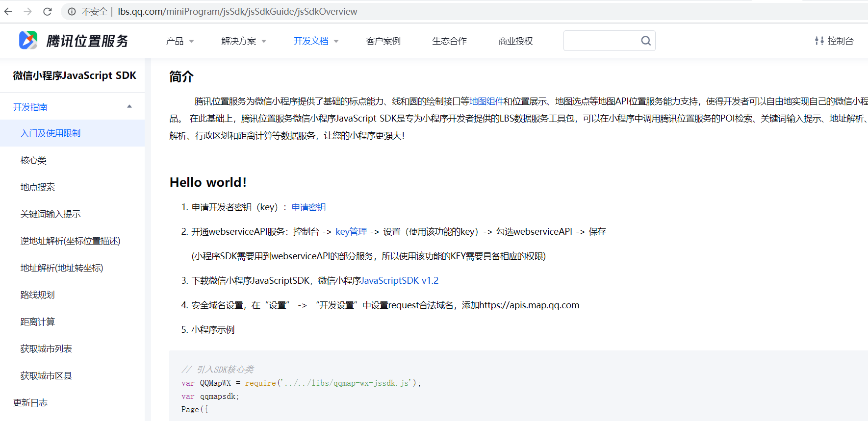Expand the 开发文档 dropdown menu
Image resolution: width=868 pixels, height=421 pixels.
tap(316, 41)
